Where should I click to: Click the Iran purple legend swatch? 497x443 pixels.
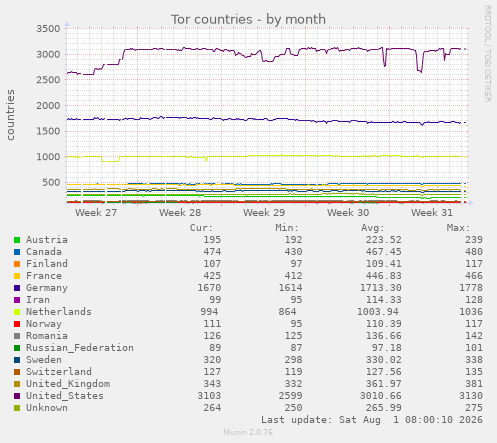17,300
